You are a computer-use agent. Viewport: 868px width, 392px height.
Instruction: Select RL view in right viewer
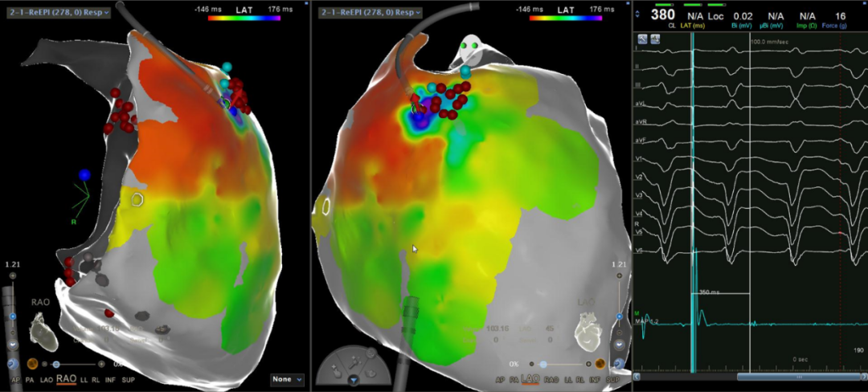point(580,379)
